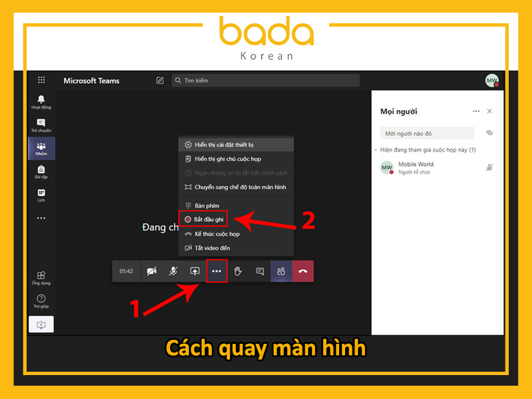The width and height of the screenshot is (532, 399).
Task: Click the new chat compose icon
Action: tap(160, 80)
